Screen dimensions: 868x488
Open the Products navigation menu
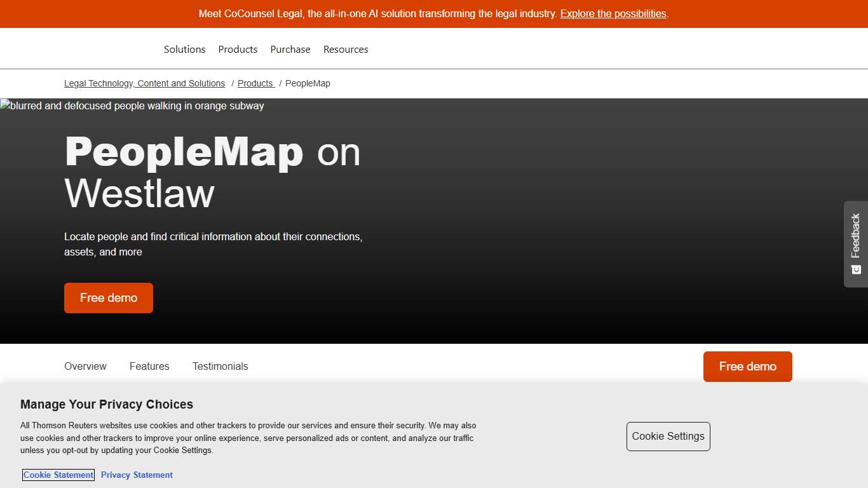click(x=238, y=49)
